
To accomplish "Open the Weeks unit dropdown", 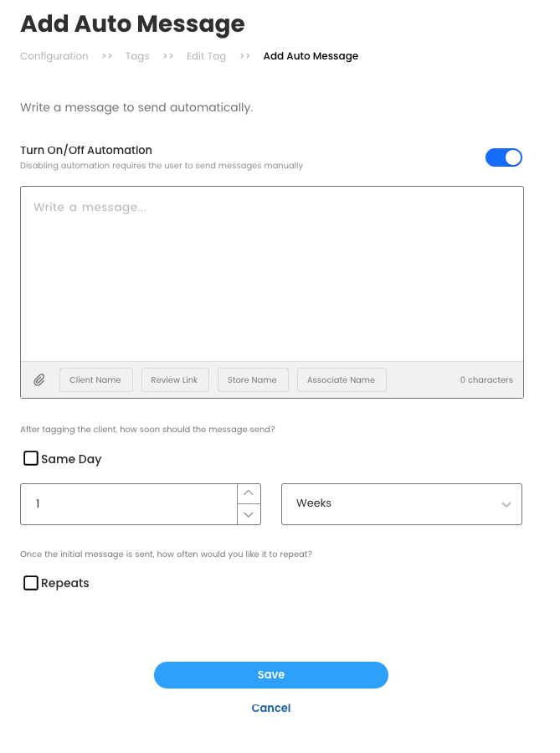I will [401, 504].
